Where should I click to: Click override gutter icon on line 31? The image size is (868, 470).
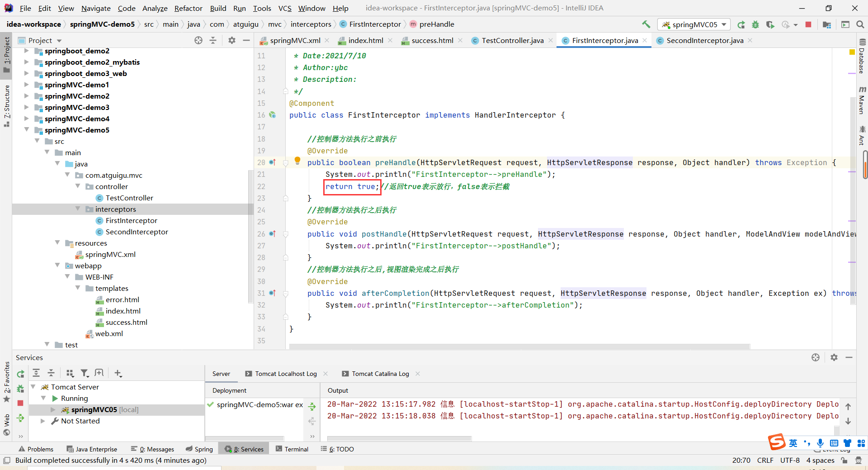(273, 293)
